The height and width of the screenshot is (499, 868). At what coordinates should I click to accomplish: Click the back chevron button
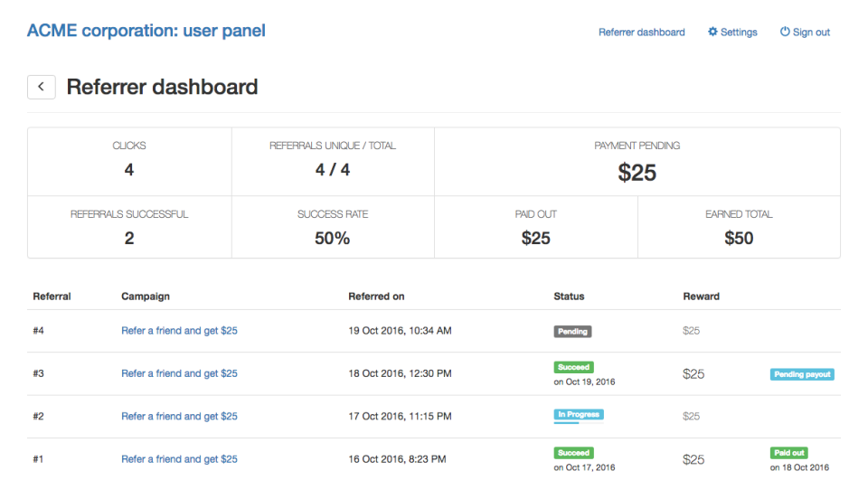[42, 87]
